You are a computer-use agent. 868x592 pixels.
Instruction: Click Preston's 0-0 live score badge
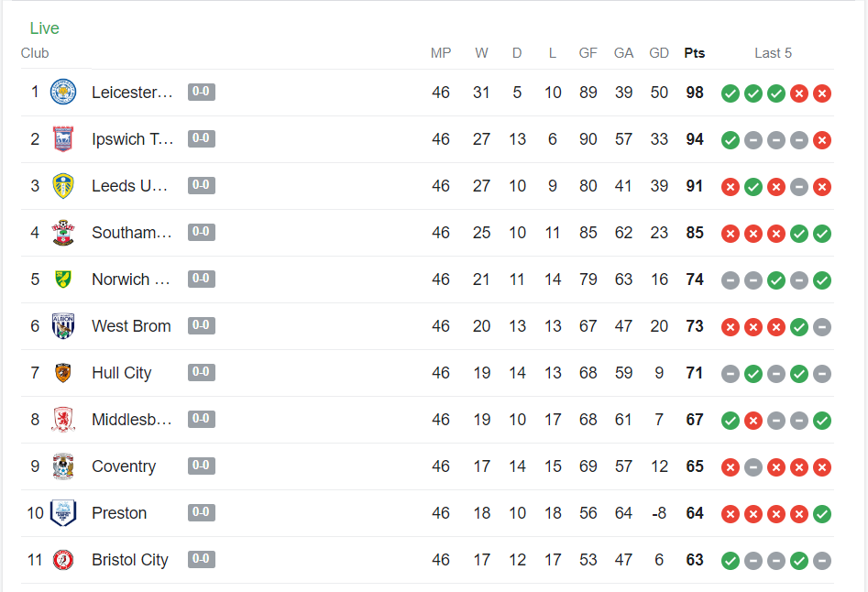pos(202,512)
